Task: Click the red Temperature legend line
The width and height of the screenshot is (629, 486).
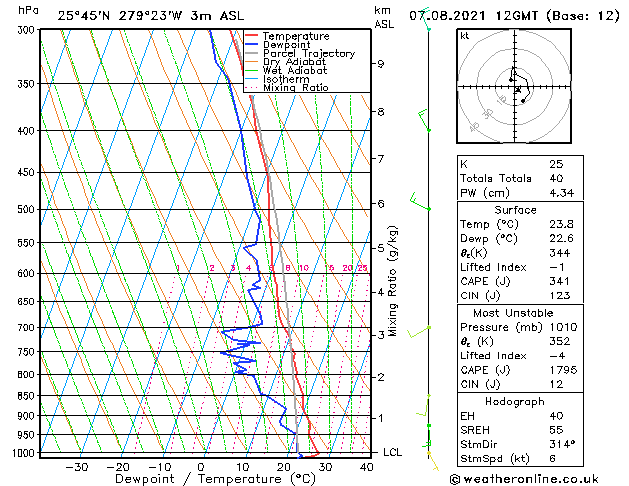Action: 252,36
